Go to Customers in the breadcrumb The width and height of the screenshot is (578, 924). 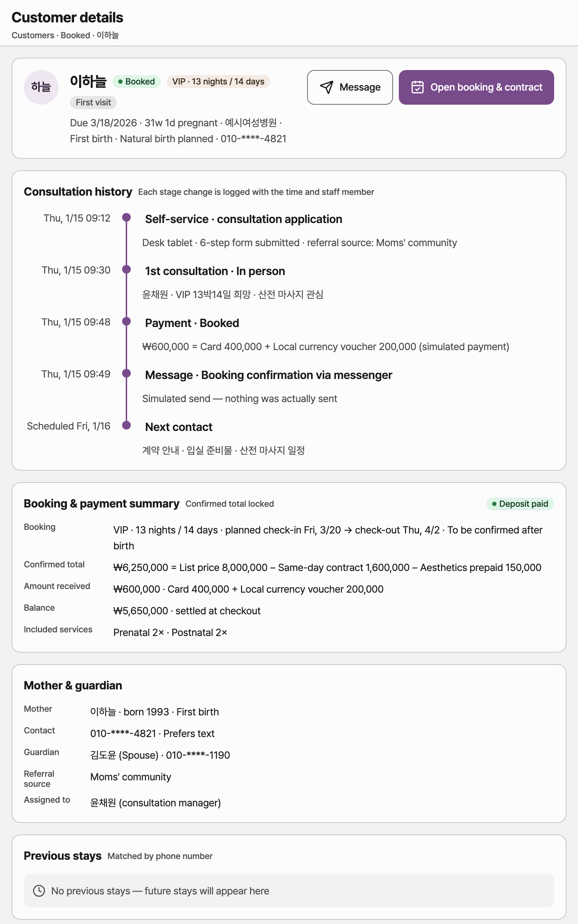pyautogui.click(x=33, y=35)
